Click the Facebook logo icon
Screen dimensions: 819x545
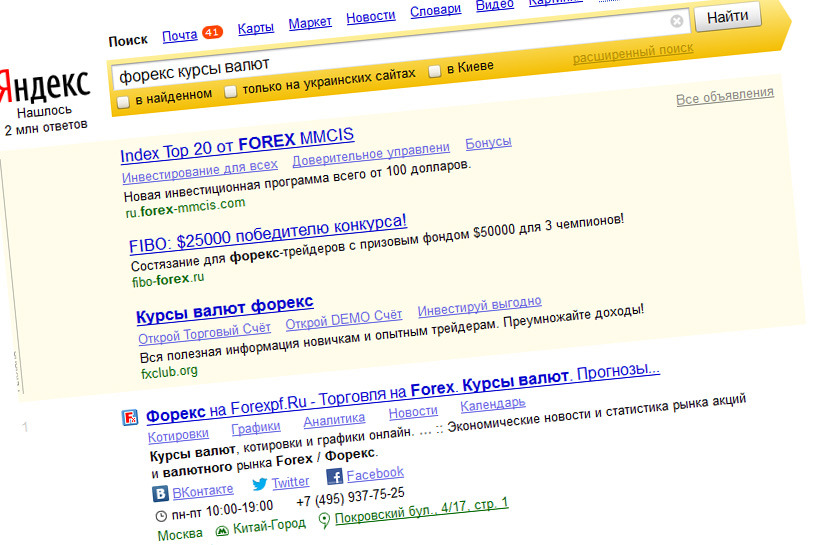[x=334, y=476]
